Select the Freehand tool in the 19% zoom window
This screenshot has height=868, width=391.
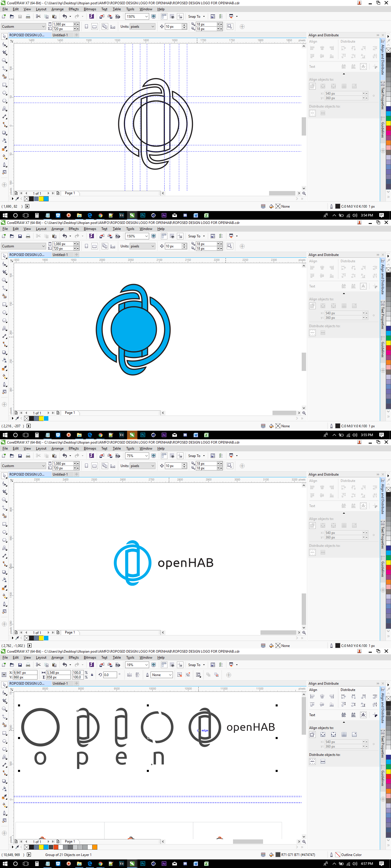click(4, 717)
